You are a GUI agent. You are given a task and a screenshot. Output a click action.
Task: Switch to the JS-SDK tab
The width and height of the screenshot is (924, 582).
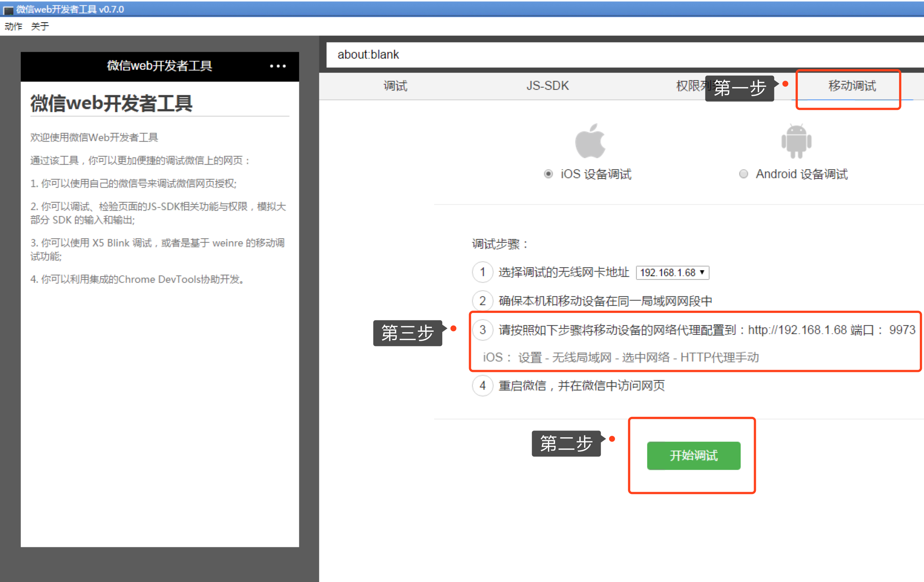[x=548, y=86]
